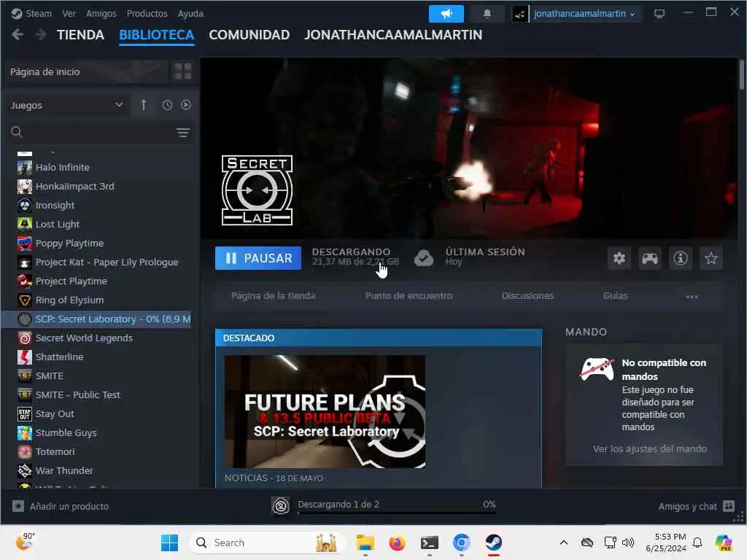The image size is (747, 560).
Task: Expand the more options ellipsis menu
Action: pyautogui.click(x=692, y=296)
